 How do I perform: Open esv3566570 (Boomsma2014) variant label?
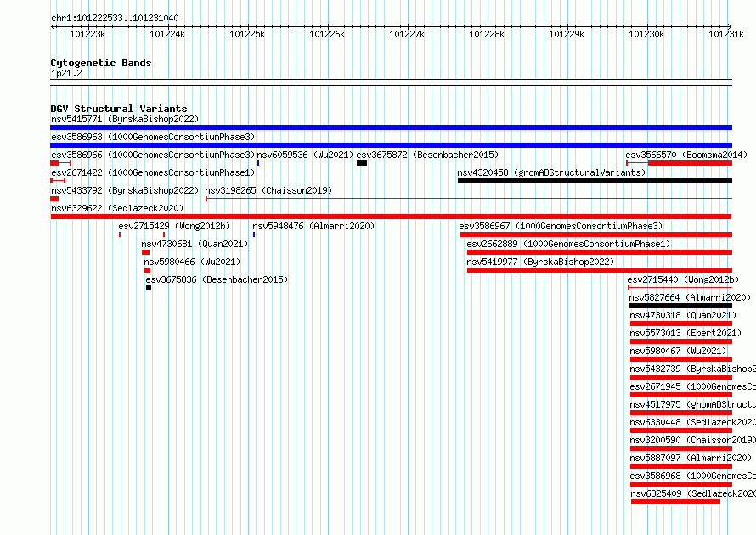686,155
